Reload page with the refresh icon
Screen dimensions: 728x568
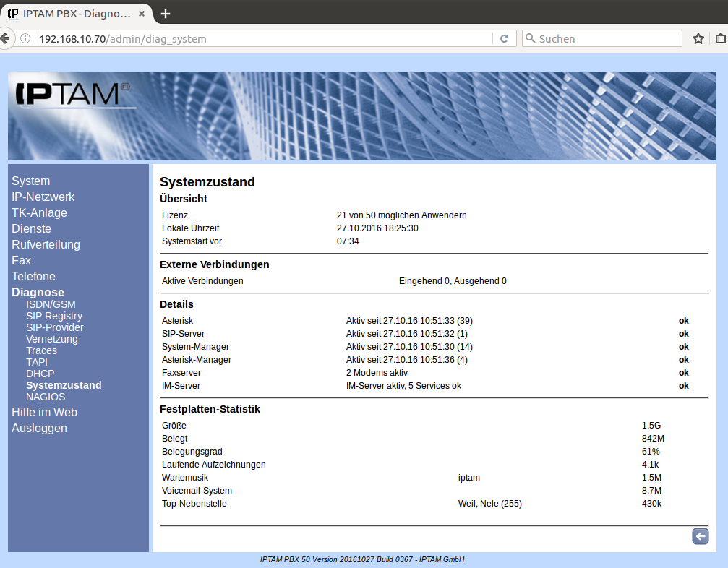point(504,39)
